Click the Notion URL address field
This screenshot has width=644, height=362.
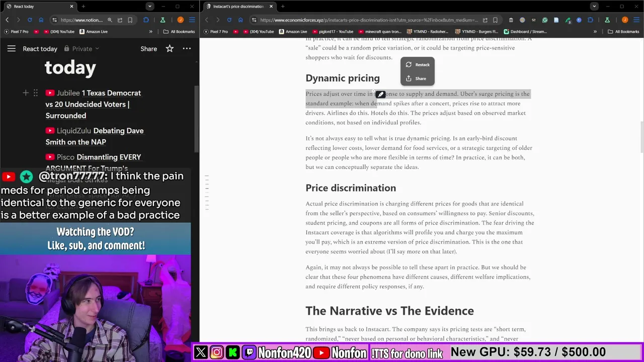[82, 20]
